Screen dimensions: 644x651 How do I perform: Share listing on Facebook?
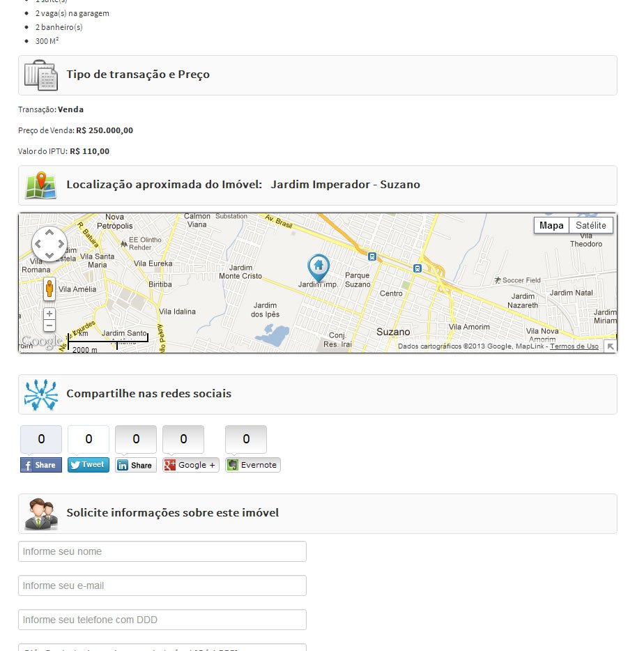pyautogui.click(x=41, y=465)
